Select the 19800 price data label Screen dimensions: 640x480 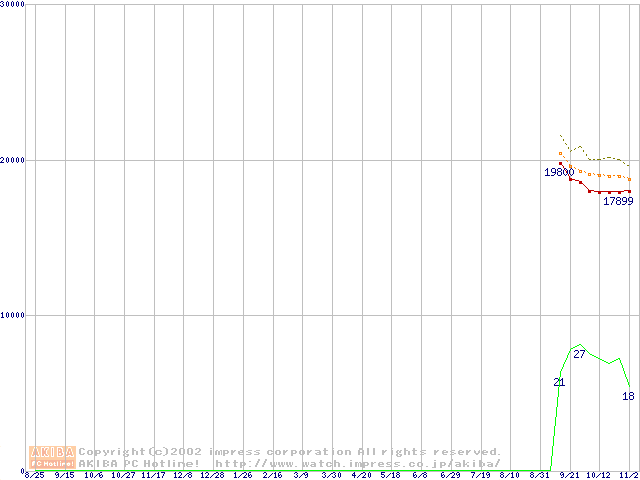(x=558, y=173)
